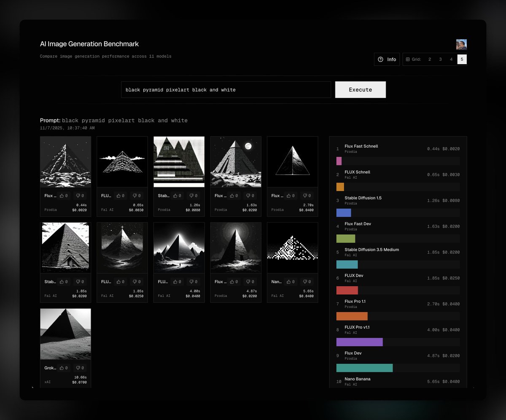This screenshot has width=506, height=420.
Task: Thumbs up the 1.26s Prodia card
Action: pyautogui.click(x=178, y=196)
